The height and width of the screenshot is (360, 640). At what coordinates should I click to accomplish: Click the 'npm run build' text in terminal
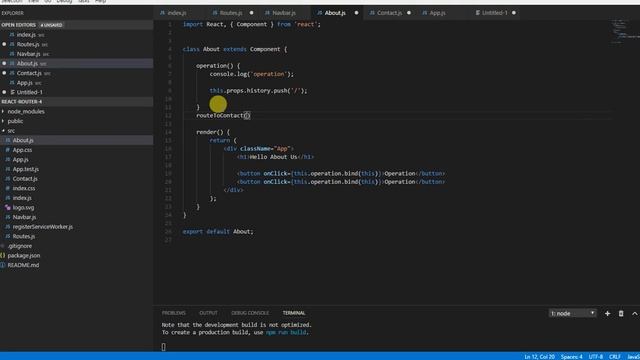286,333
